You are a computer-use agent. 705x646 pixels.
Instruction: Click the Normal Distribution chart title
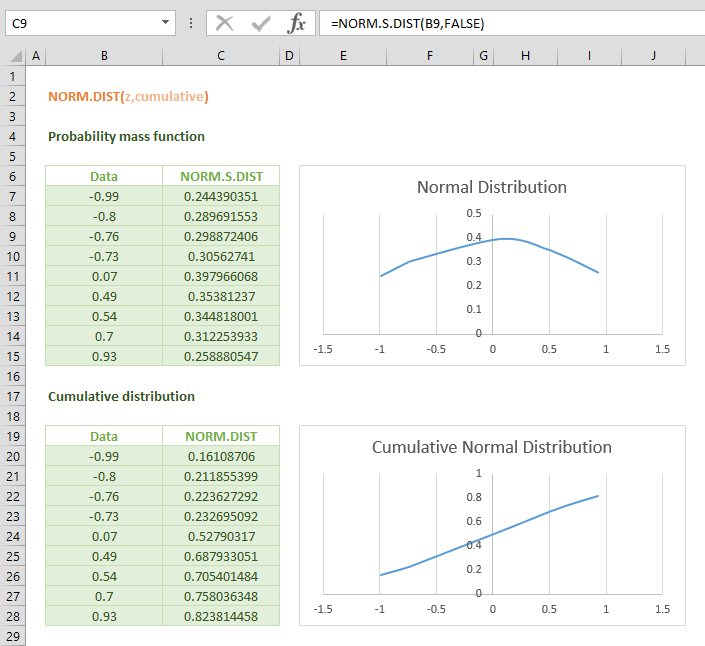491,187
